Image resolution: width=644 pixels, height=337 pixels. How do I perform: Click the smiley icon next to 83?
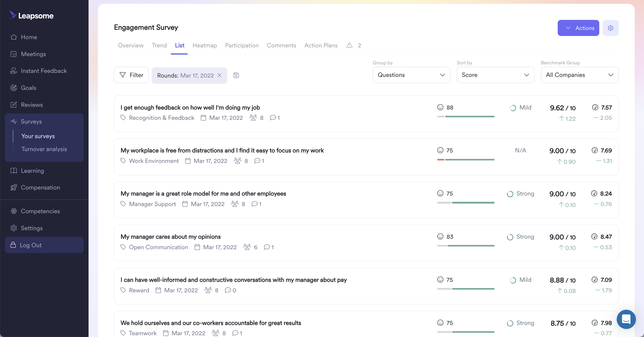pyautogui.click(x=440, y=236)
